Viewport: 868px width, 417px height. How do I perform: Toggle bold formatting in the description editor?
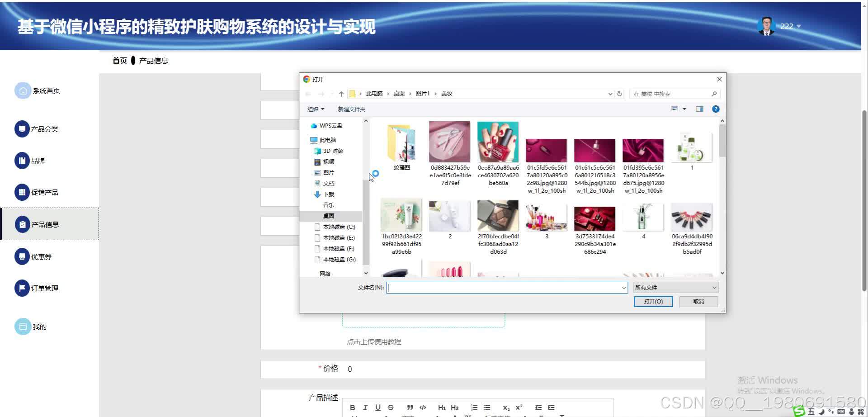coord(353,407)
